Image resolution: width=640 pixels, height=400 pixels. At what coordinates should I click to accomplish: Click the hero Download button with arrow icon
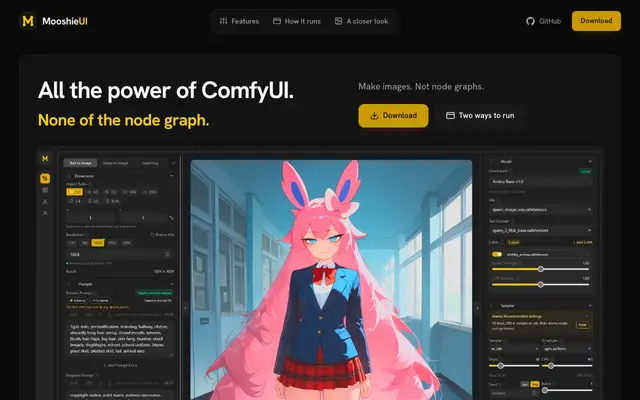tap(393, 116)
